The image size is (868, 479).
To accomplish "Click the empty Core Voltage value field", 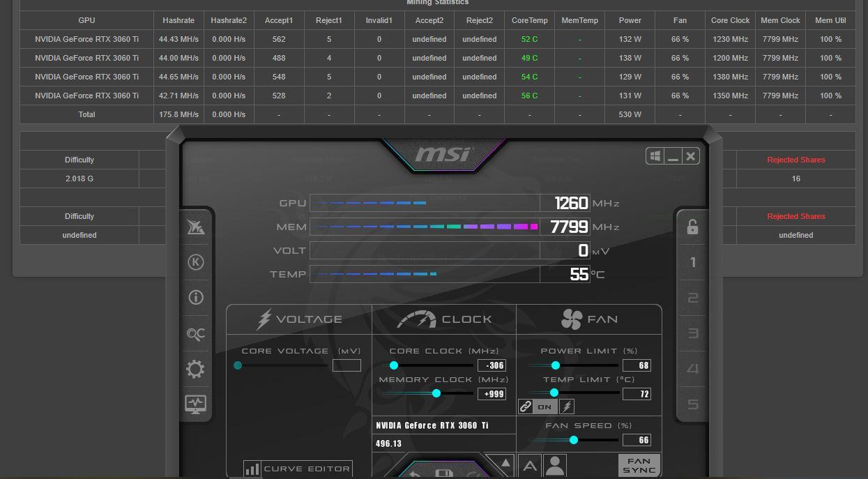I will (347, 365).
